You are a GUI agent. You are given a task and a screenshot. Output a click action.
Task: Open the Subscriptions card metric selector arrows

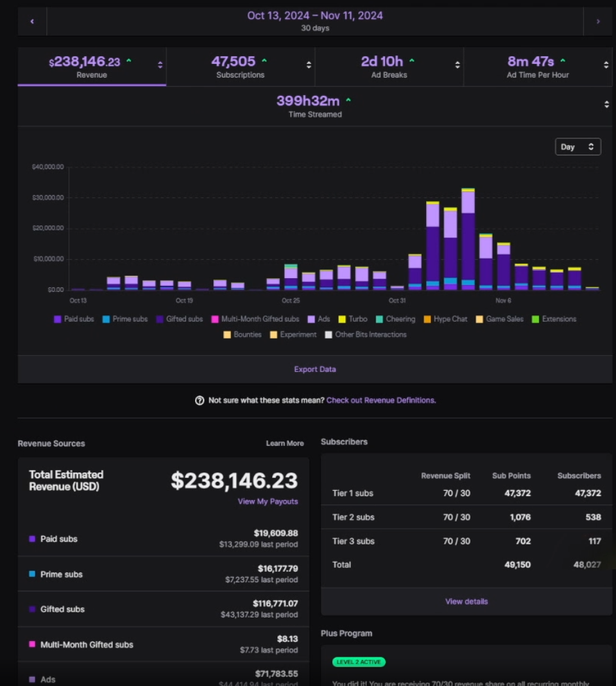(309, 65)
